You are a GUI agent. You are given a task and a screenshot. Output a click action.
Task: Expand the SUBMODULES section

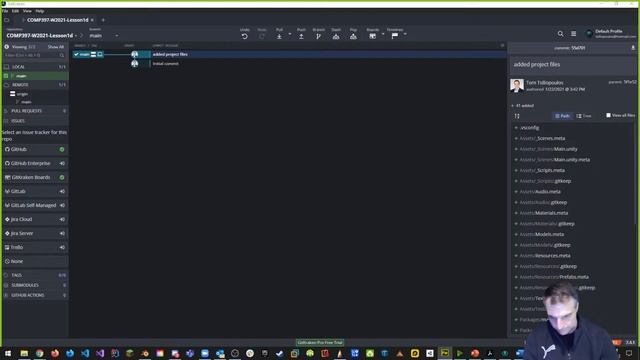tap(34, 285)
